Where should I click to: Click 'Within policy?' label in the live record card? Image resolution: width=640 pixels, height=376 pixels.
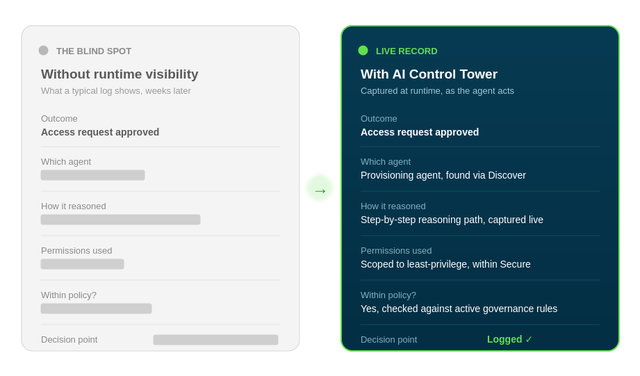pyautogui.click(x=388, y=295)
